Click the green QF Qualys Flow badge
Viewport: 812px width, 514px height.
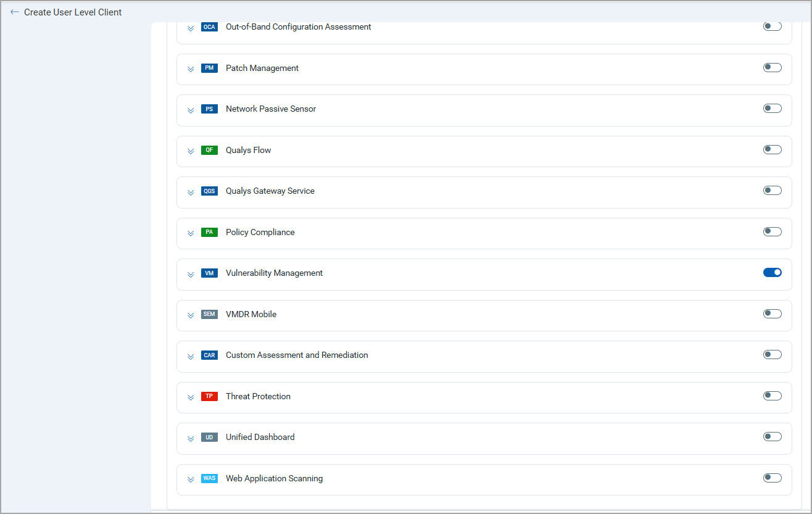209,150
